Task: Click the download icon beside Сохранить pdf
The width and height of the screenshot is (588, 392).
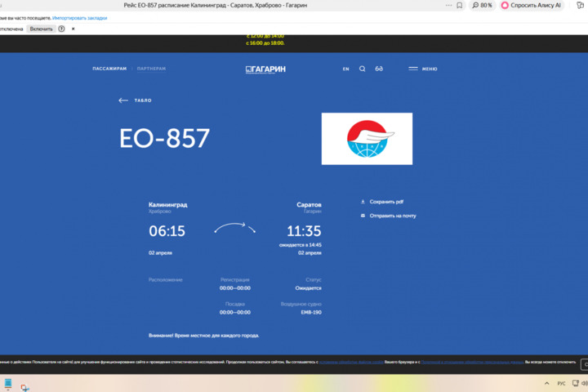Action: (363, 202)
